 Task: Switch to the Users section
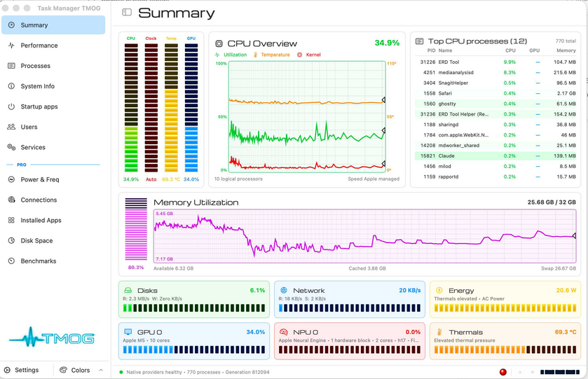coord(53,127)
